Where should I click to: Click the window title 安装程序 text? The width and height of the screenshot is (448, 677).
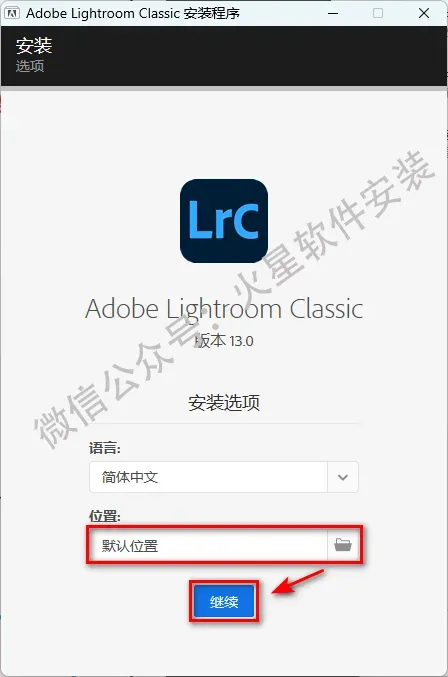coord(211,13)
